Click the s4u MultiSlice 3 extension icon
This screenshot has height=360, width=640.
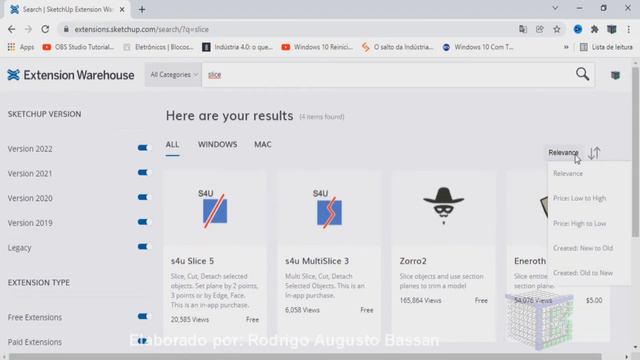pyautogui.click(x=329, y=209)
